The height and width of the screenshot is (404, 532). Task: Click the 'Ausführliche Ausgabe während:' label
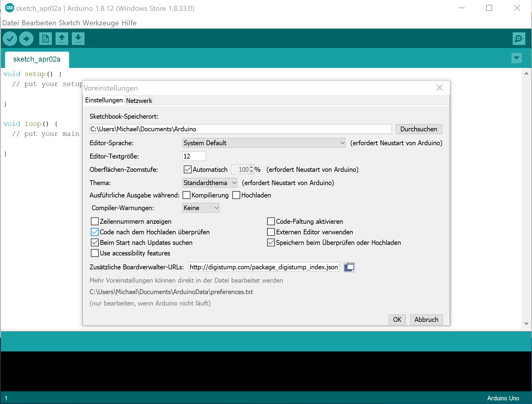pyautogui.click(x=135, y=195)
